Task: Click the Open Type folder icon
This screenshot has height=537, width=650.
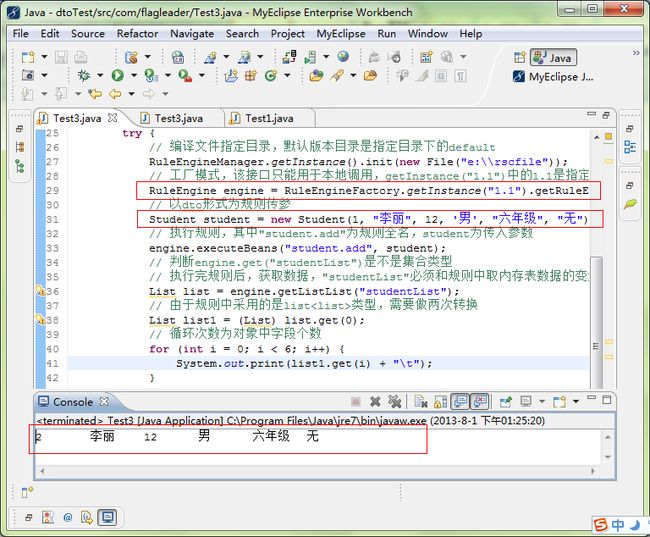Action: 316,75
